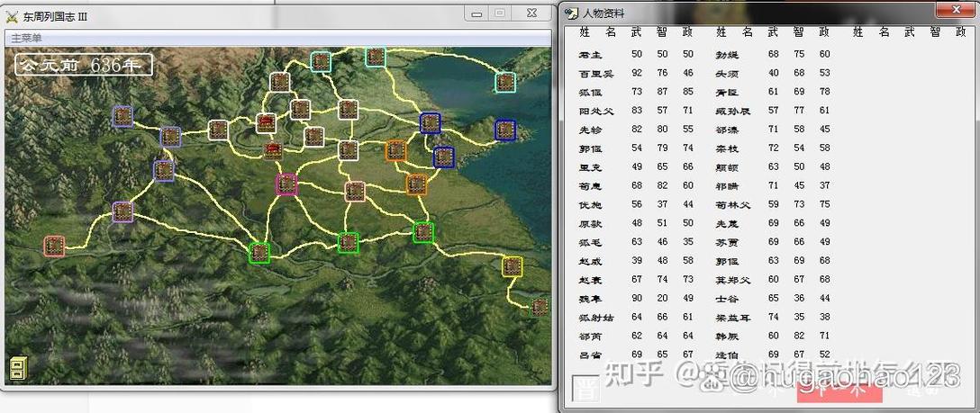Select character 阳处父 in the list
980x413 pixels.
coord(596,111)
